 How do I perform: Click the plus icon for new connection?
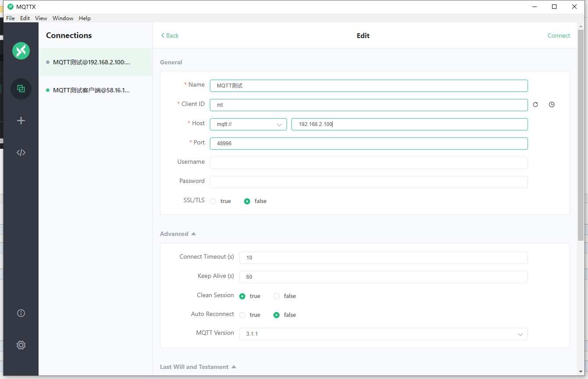point(21,120)
